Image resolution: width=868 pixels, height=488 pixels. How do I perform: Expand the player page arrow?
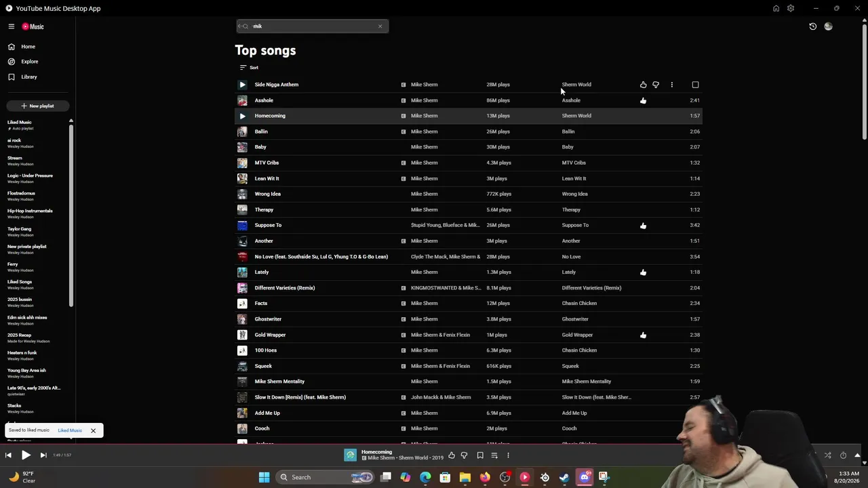click(x=857, y=455)
